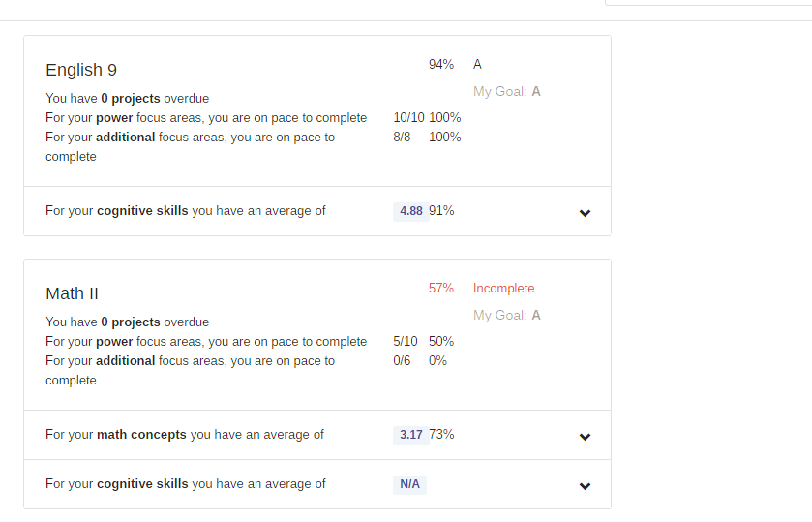Click the Math II math concepts row text
Image resolution: width=812 pixels, height=522 pixels.
tap(185, 435)
